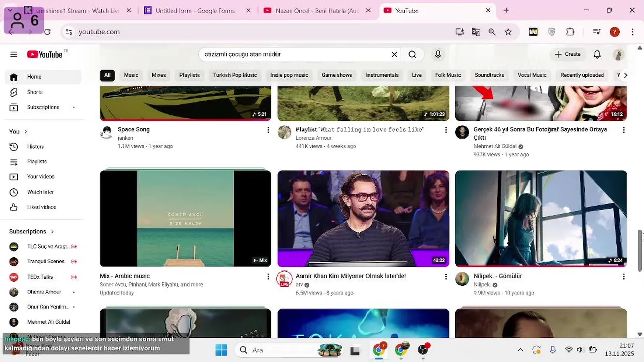Viewport: 644px width, 362px height.
Task: Select the Music filter chip
Action: [131, 75]
